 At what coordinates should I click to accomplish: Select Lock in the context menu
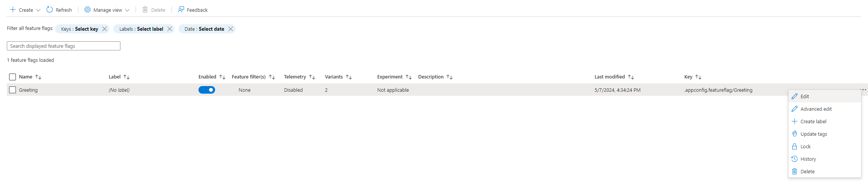point(805,146)
